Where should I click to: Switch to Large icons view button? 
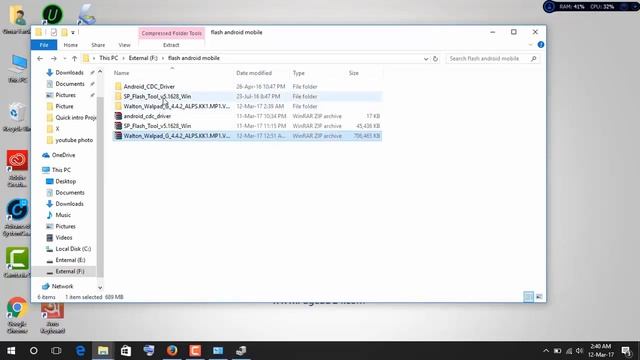point(539,297)
